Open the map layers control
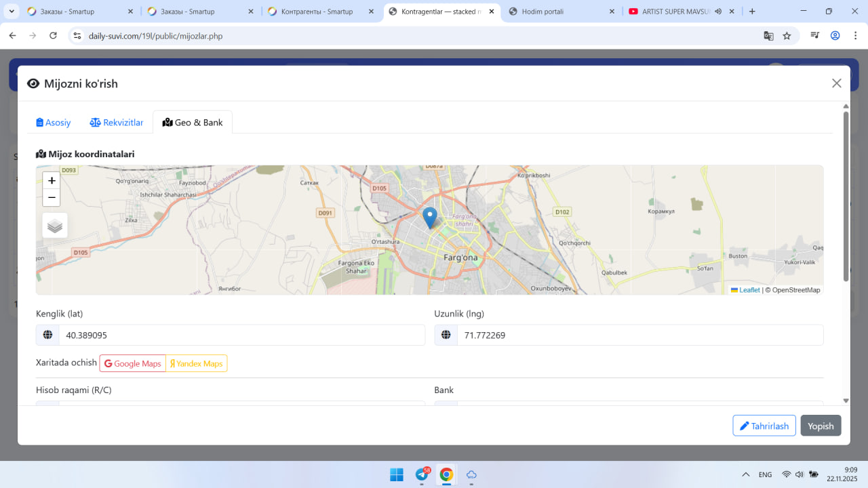Viewport: 868px width, 488px height. (55, 226)
